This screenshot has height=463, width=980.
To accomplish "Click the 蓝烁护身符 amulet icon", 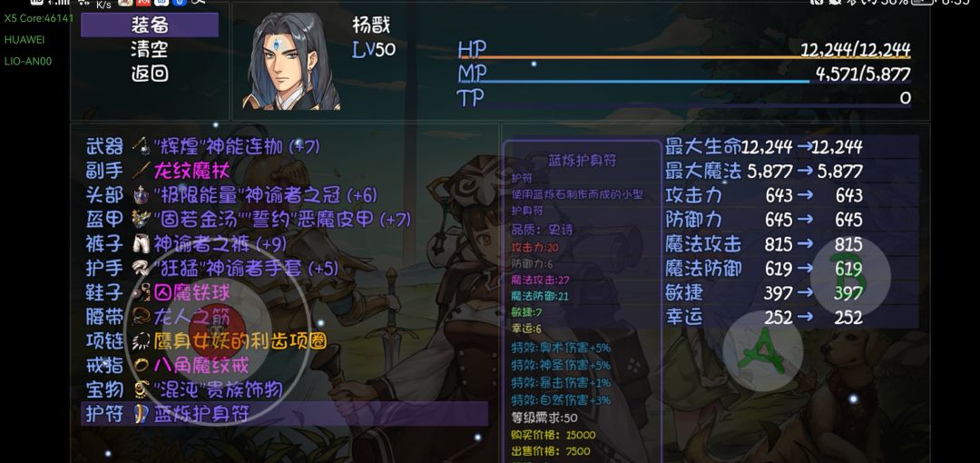I will (142, 414).
